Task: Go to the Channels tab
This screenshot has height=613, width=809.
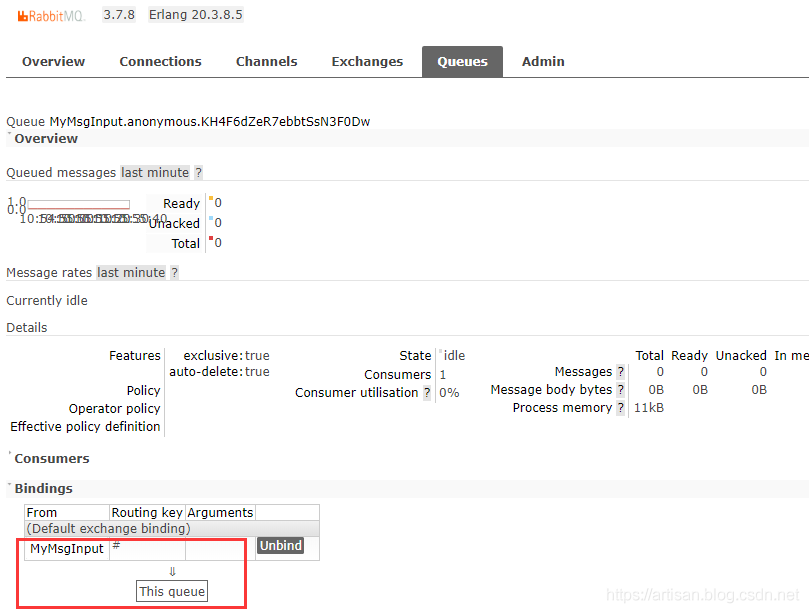Action: click(266, 62)
